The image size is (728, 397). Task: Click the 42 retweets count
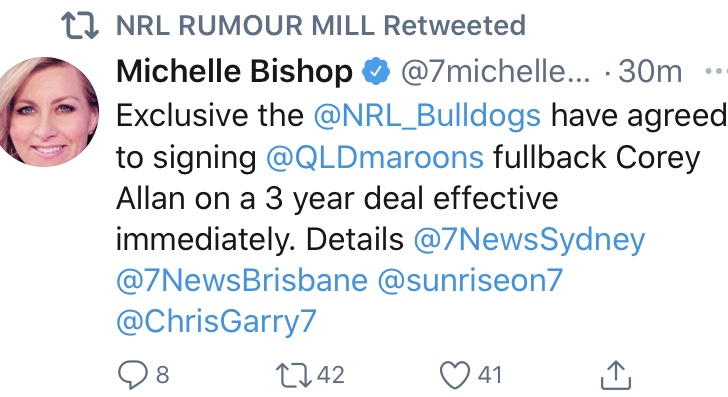[x=331, y=375]
